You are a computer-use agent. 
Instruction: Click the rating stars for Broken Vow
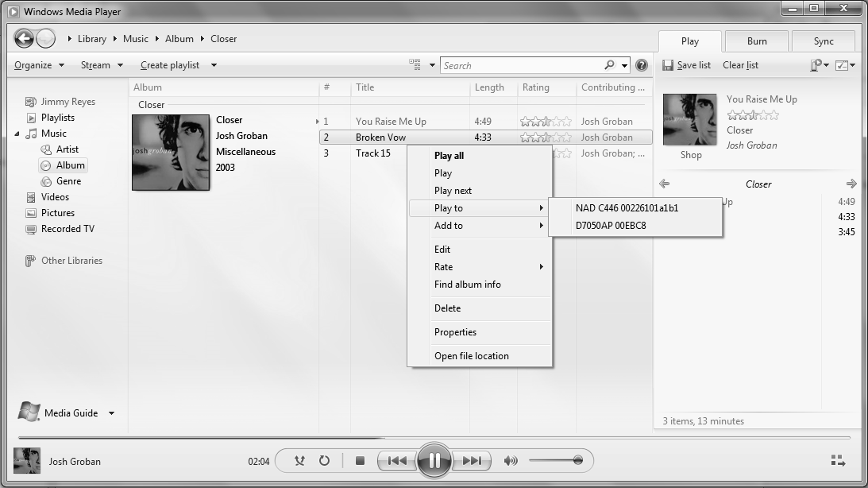coord(546,137)
